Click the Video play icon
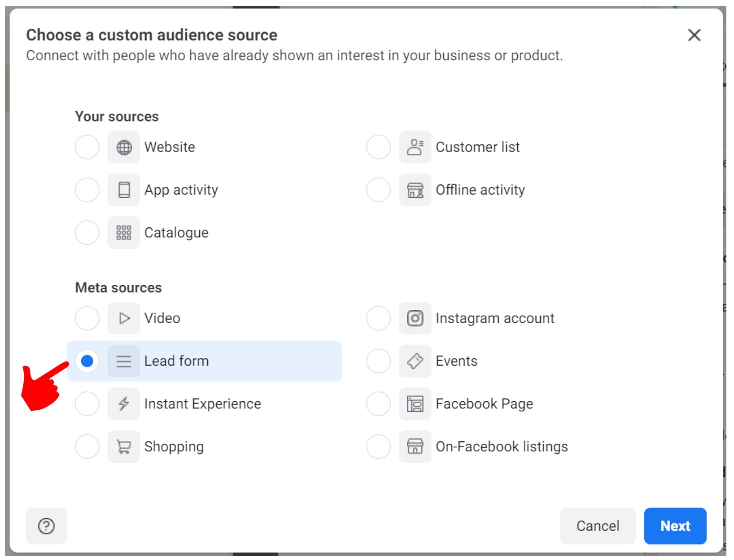 click(x=124, y=318)
